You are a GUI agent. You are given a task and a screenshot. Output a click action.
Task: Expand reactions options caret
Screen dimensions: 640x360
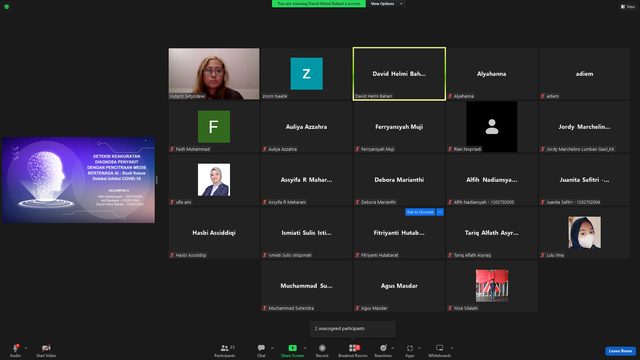[393, 348]
